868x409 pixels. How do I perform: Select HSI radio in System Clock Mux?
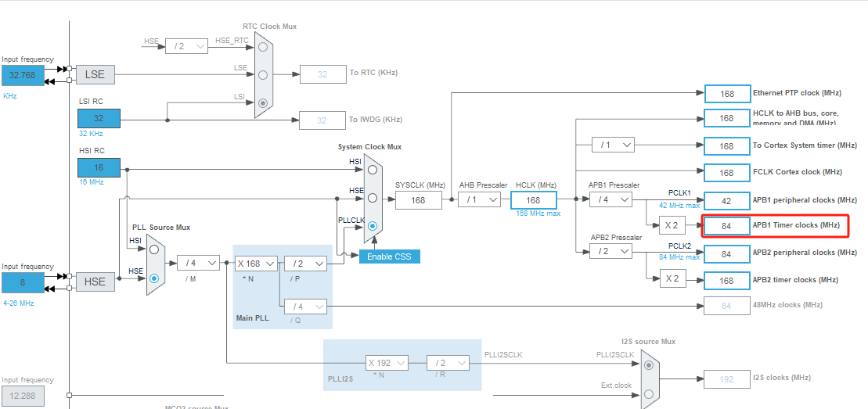(373, 169)
